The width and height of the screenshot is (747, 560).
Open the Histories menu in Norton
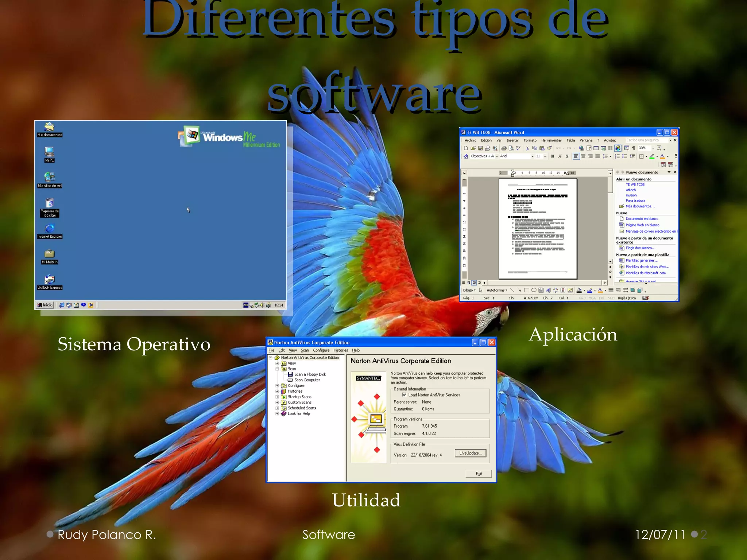(340, 350)
